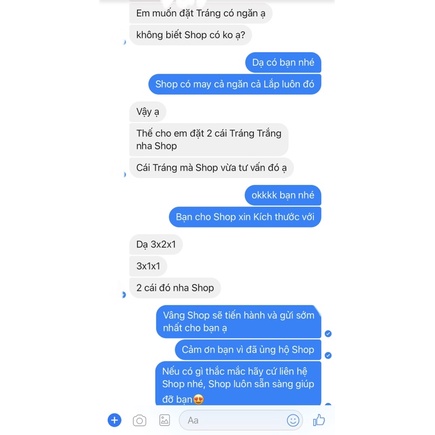Select the "2 cái đó nha Shop" message
The image size is (435, 435).
tap(175, 288)
